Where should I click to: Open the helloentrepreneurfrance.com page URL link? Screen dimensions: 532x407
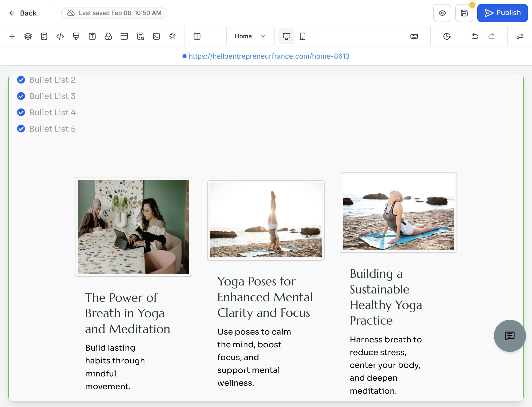[x=269, y=56]
